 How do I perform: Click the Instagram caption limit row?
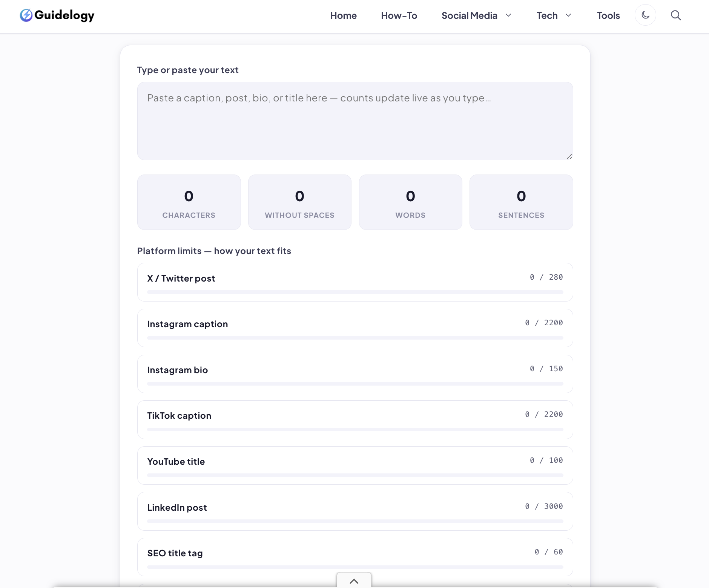click(355, 328)
